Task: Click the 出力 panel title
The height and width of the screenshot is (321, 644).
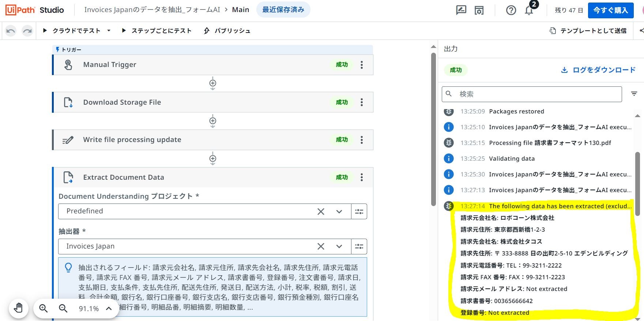Action: (451, 49)
